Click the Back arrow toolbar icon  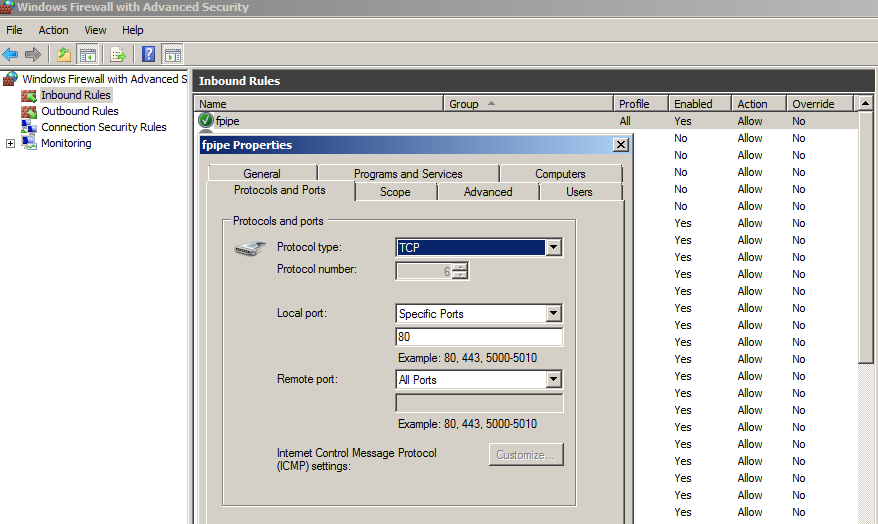tap(10, 54)
